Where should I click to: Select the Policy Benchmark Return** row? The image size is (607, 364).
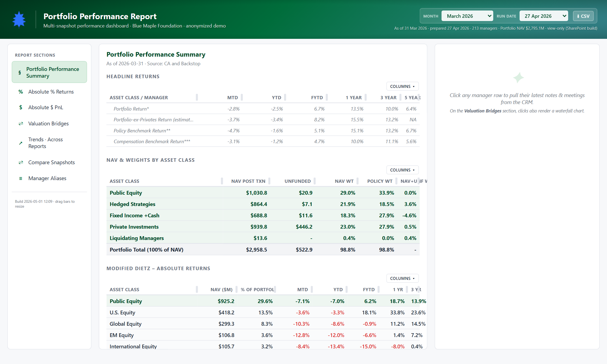coord(263,131)
